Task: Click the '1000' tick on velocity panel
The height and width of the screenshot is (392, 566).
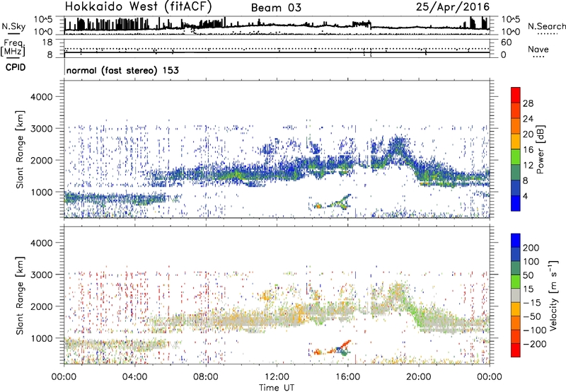Action: click(42, 338)
